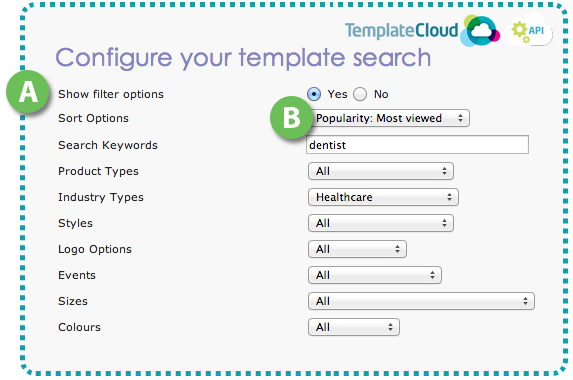Select No for Show filter options
This screenshot has width=573, height=380.
point(360,94)
